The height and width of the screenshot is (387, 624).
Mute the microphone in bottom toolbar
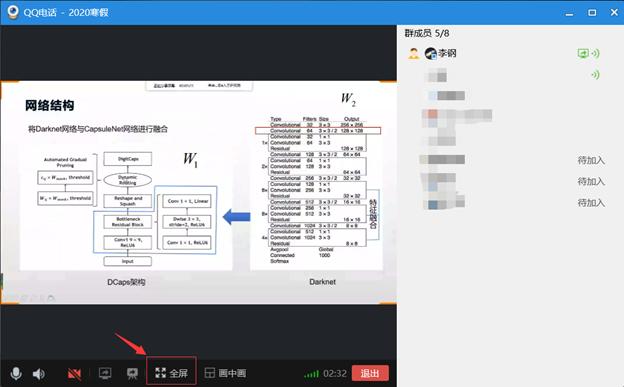coord(16,373)
